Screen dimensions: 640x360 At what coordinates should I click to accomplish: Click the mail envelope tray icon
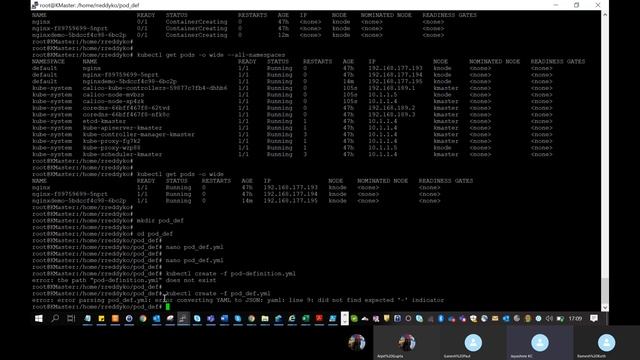tap(495, 318)
